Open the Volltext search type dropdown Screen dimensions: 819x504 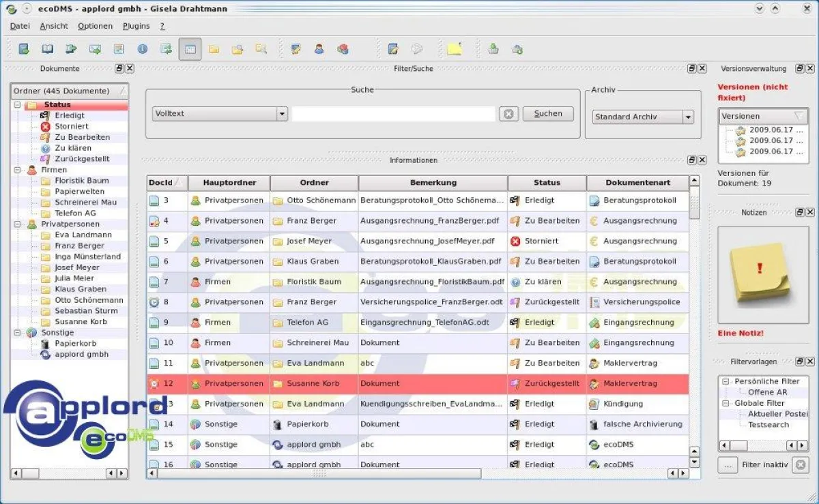pyautogui.click(x=281, y=113)
